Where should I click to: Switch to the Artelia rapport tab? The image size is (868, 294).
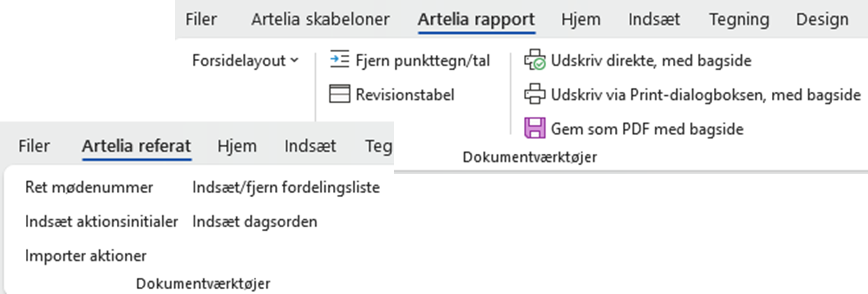(x=476, y=19)
